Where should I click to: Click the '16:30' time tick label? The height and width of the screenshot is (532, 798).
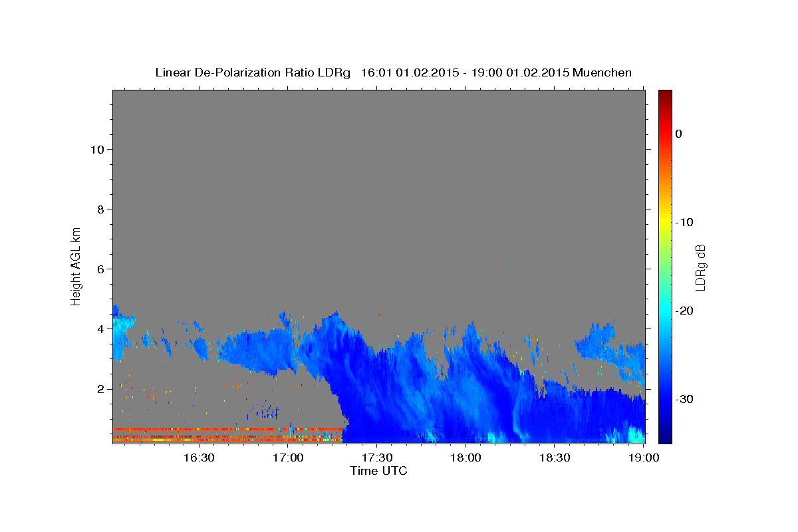tap(199, 458)
